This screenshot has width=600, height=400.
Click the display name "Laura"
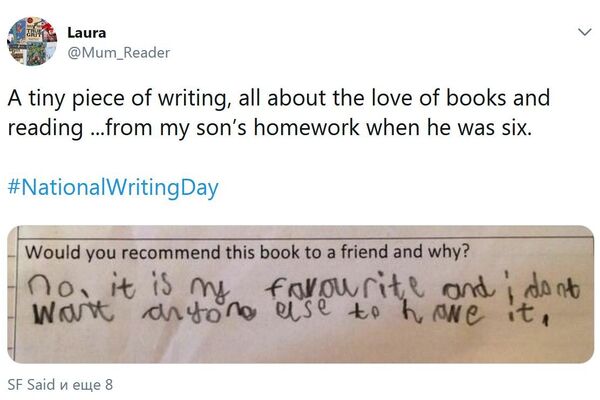(x=86, y=33)
